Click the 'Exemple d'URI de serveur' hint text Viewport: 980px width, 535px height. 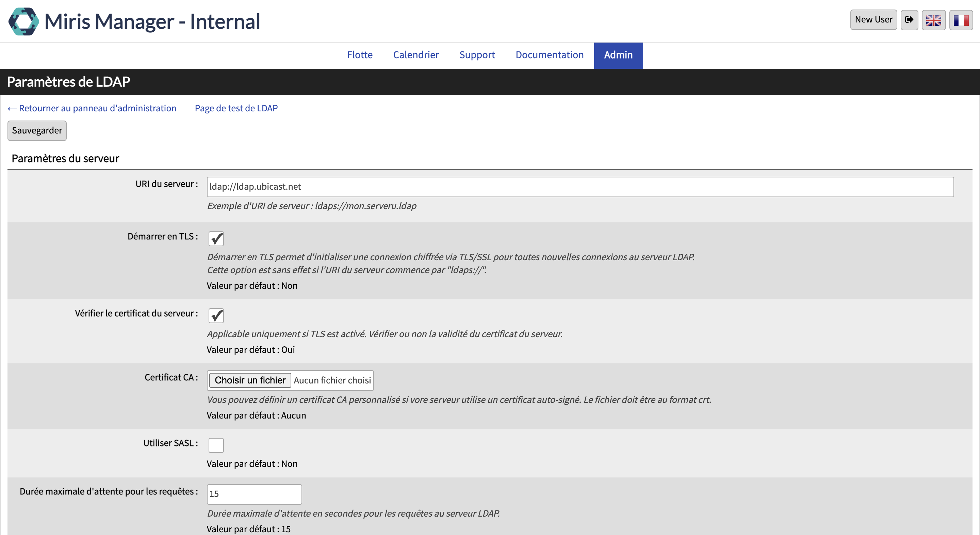312,206
